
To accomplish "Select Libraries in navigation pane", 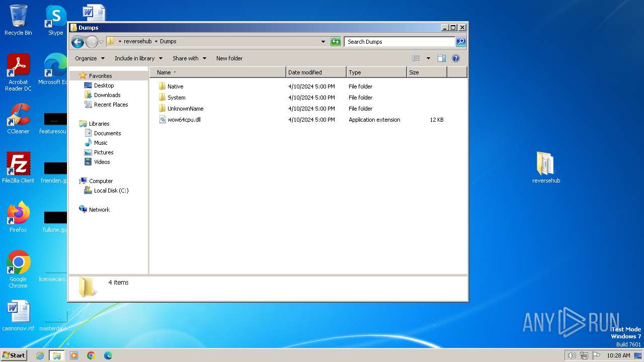I will pos(99,124).
